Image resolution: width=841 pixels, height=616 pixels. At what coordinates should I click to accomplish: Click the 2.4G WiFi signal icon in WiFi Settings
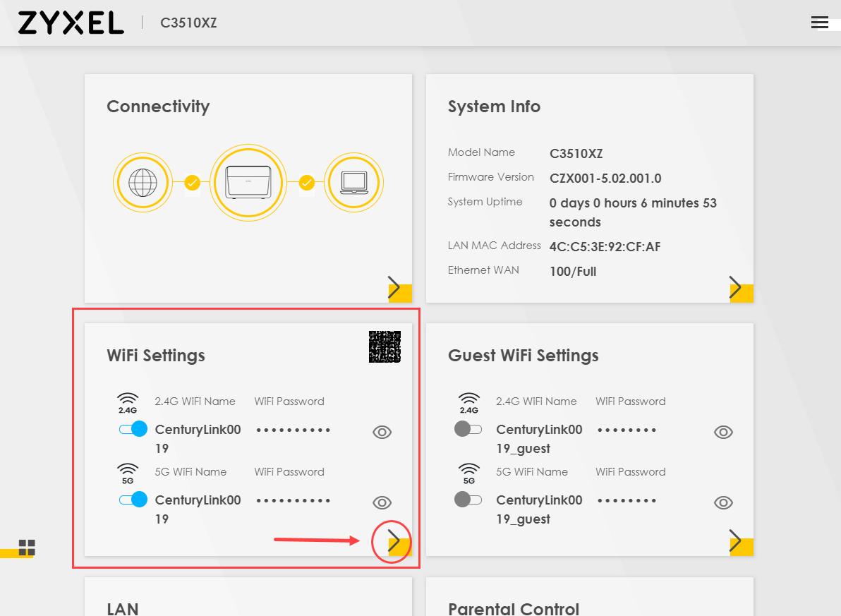128,403
